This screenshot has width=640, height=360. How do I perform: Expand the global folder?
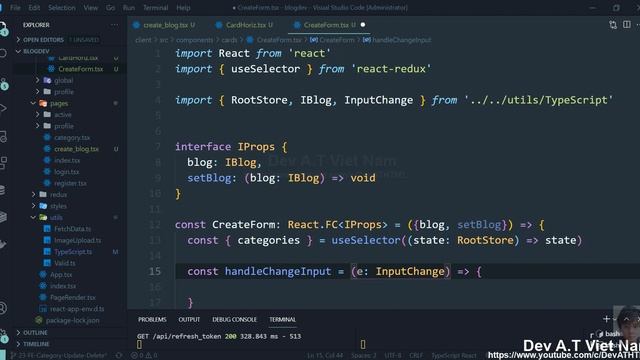[x=64, y=80]
